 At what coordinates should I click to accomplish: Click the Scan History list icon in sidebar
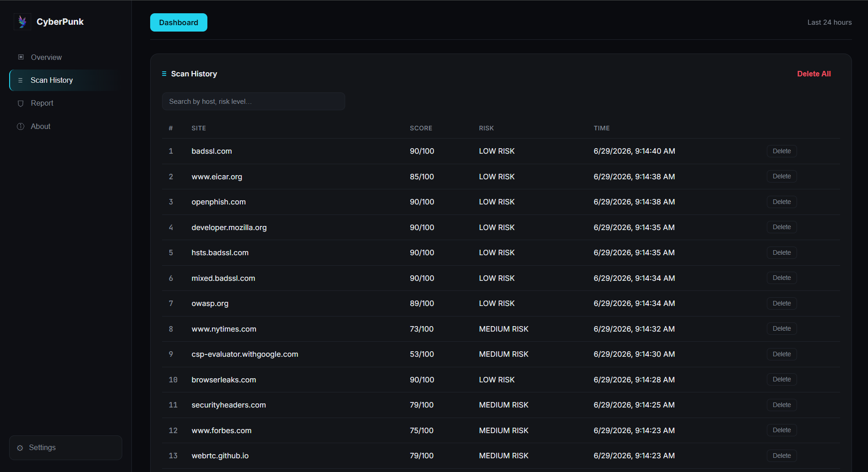coord(20,80)
